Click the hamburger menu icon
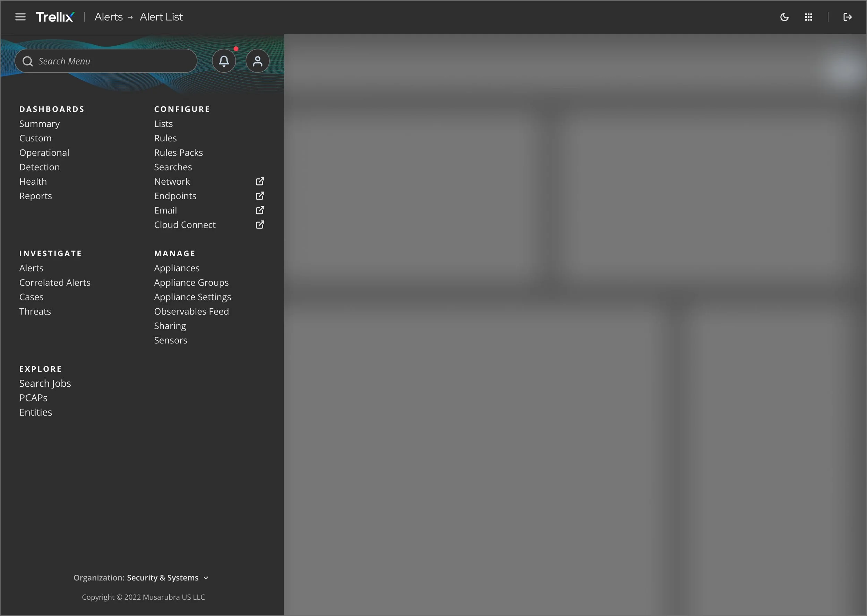This screenshot has width=867, height=616. pos(20,17)
